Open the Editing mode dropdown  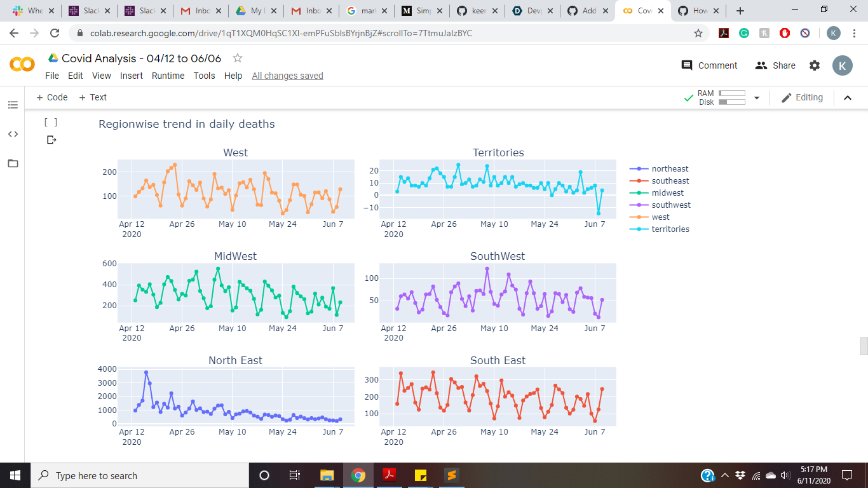click(802, 97)
